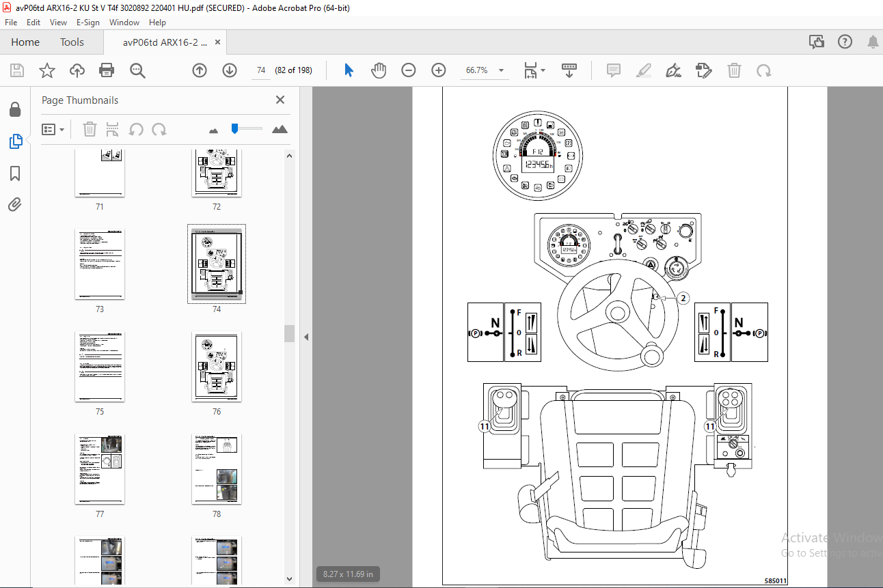Select page 77 thumbnail
The width and height of the screenshot is (883, 588).
click(100, 469)
